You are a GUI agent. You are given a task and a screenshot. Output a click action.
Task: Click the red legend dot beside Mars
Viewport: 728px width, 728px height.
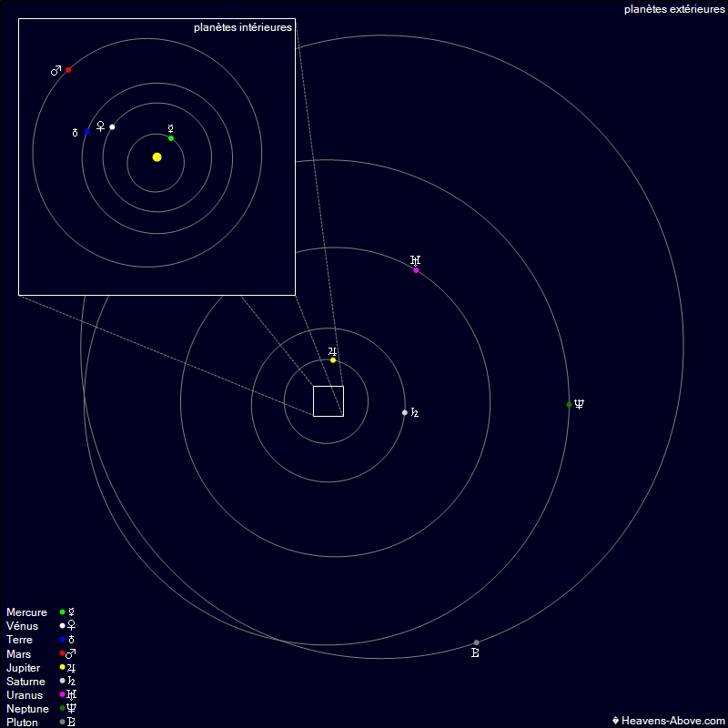(x=62, y=653)
